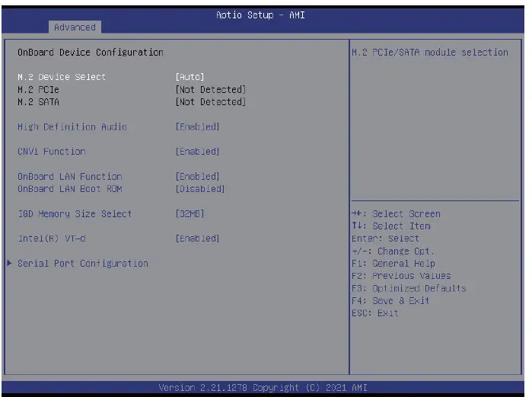
Task: Select the Intel(R) VT-d setting
Action: [52, 239]
